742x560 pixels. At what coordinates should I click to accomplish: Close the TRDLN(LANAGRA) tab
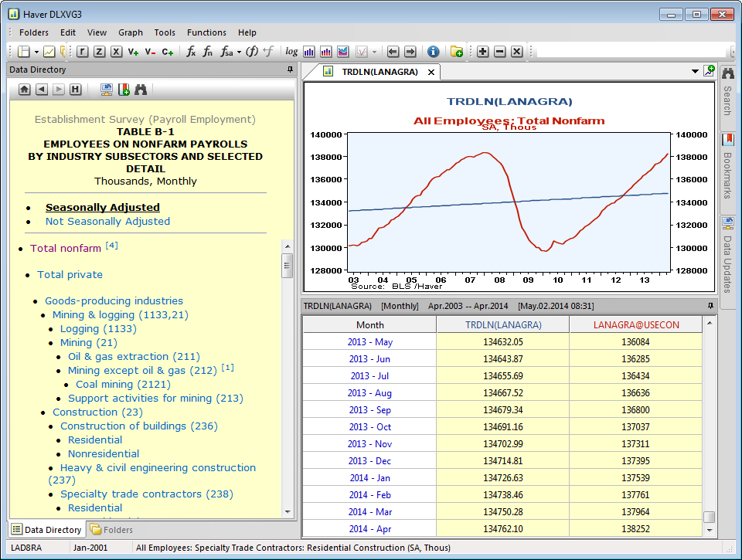coord(431,72)
